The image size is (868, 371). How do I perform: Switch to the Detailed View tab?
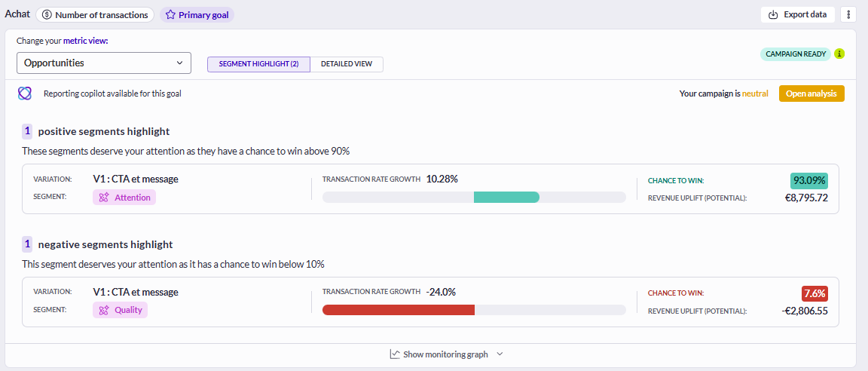[x=347, y=64]
